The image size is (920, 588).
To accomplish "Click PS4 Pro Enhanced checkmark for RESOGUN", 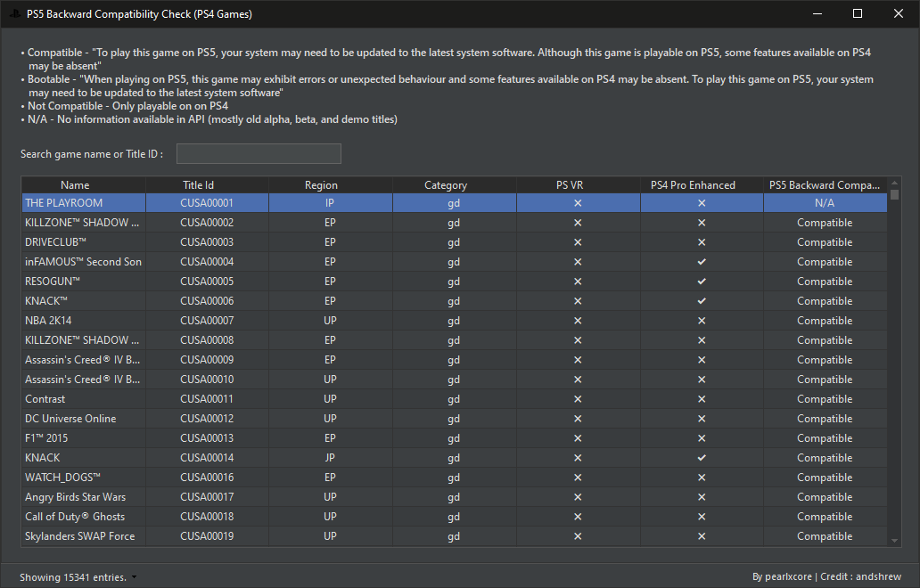I will (702, 282).
